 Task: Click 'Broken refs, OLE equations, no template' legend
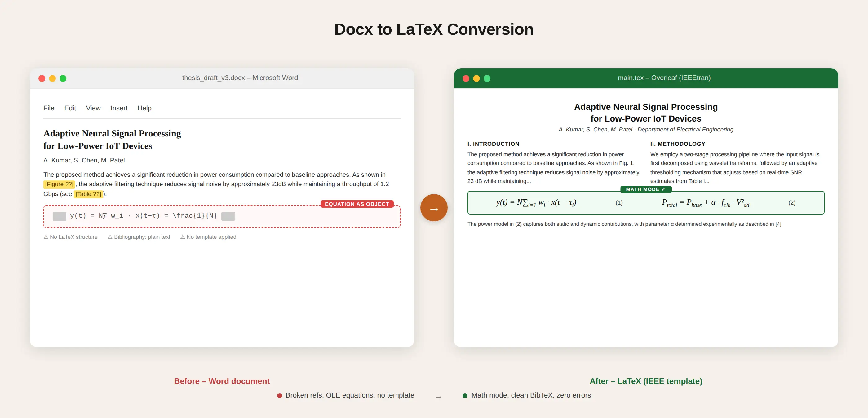pos(346,395)
